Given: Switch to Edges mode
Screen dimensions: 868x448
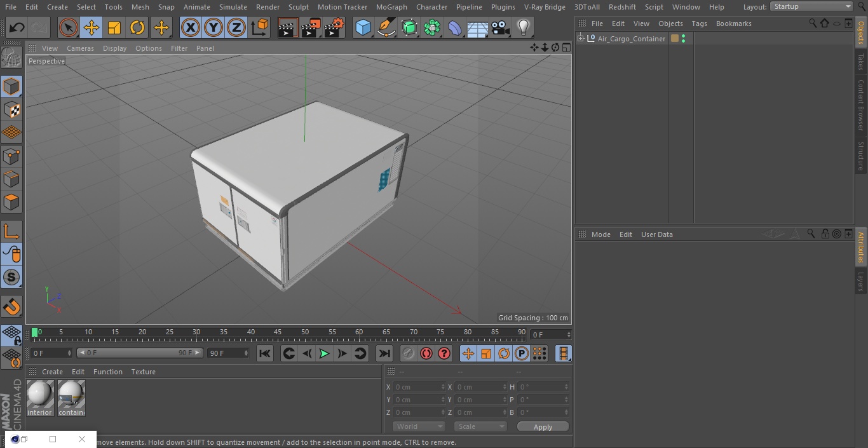Looking at the screenshot, I should 11,179.
